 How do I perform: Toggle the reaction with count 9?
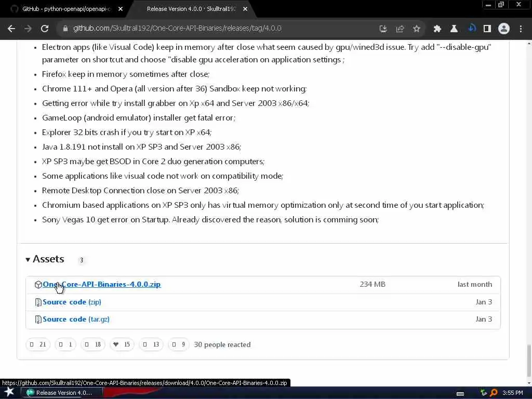[179, 345]
